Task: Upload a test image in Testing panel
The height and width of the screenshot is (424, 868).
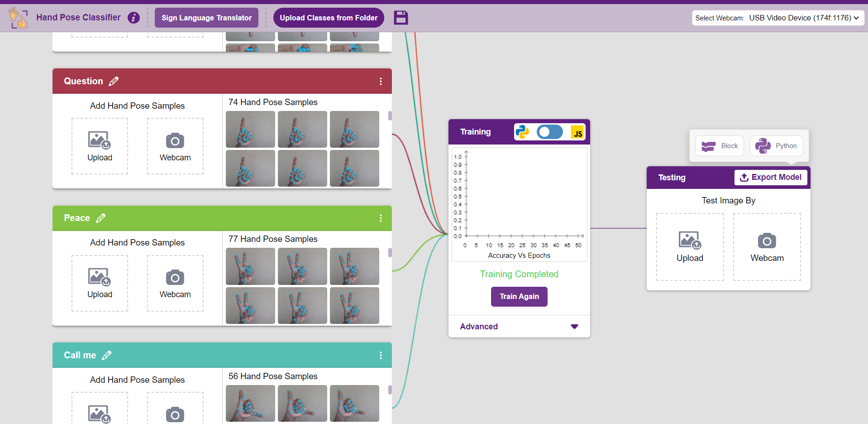Action: [x=690, y=247]
